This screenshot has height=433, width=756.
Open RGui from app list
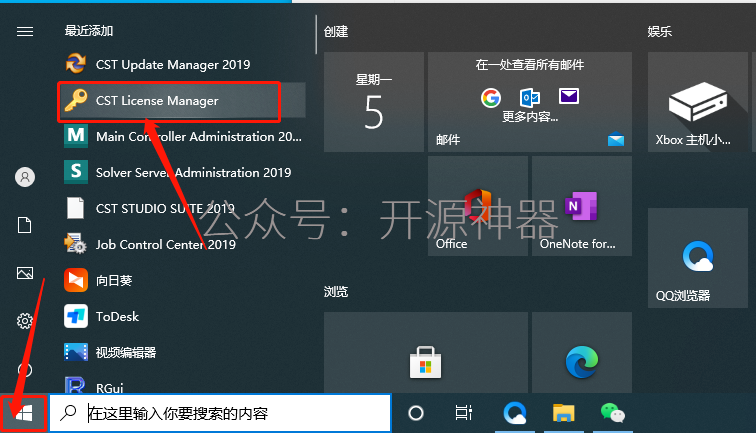[181, 384]
